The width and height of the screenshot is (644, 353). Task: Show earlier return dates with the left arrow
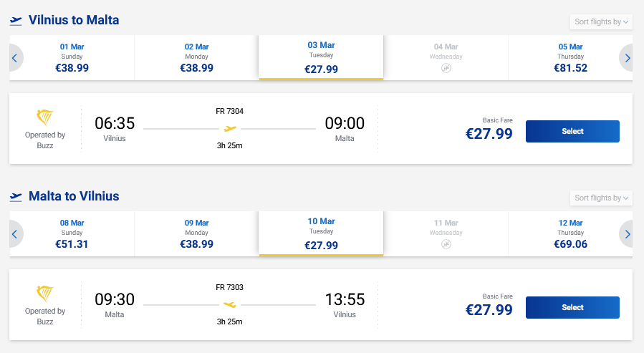[14, 234]
